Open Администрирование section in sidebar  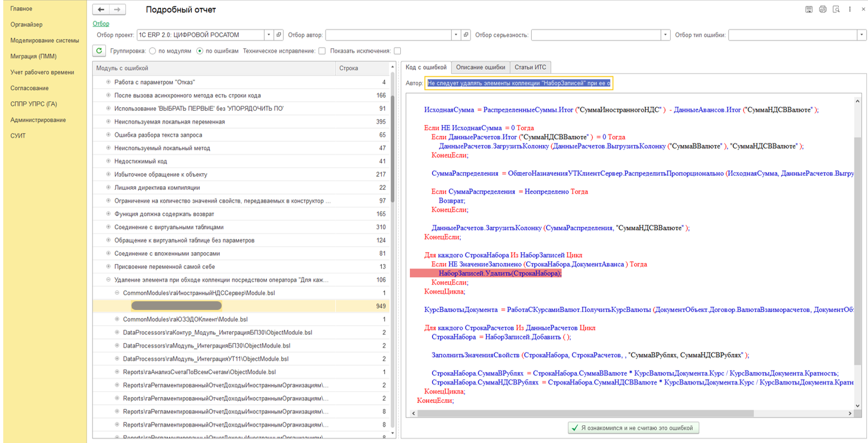point(38,120)
